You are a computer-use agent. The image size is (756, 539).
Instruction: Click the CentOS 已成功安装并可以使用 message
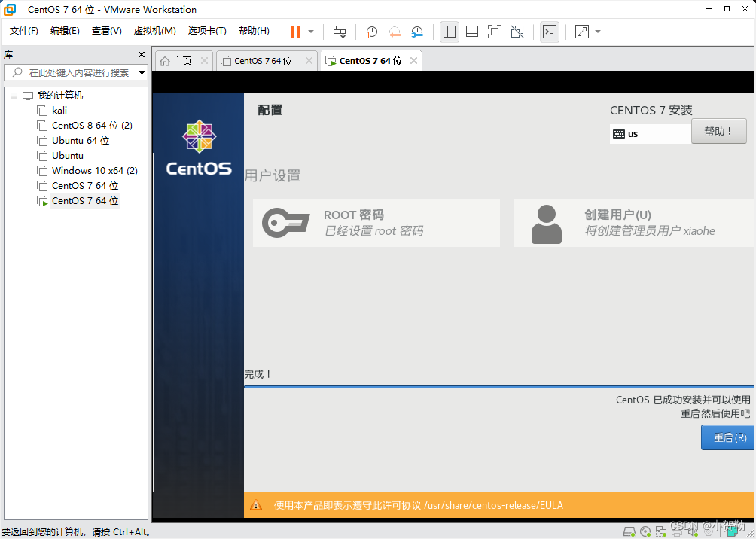coord(683,400)
